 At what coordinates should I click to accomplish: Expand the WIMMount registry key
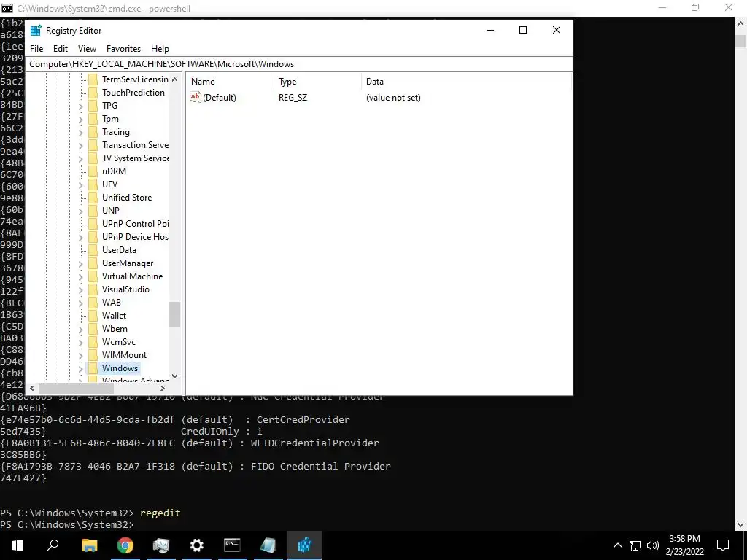[80, 355]
